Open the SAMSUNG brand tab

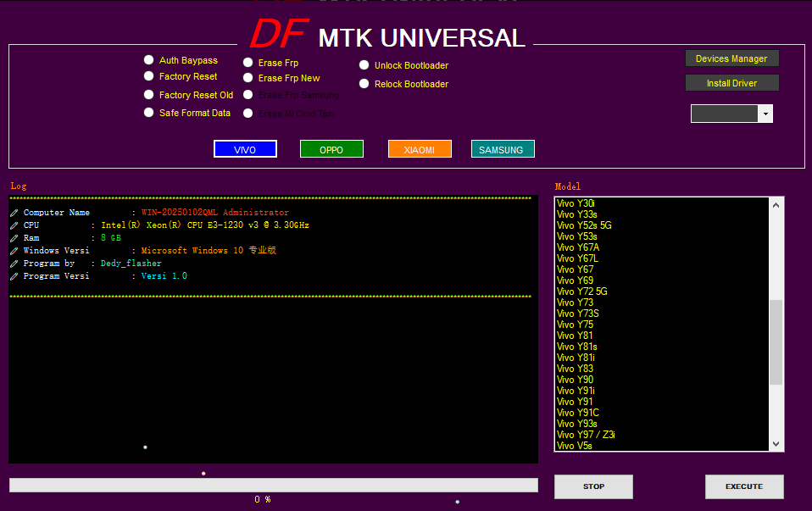coord(503,149)
